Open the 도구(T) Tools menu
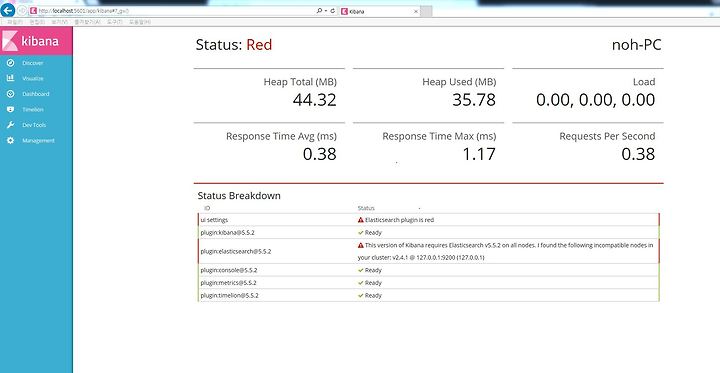 (115, 22)
